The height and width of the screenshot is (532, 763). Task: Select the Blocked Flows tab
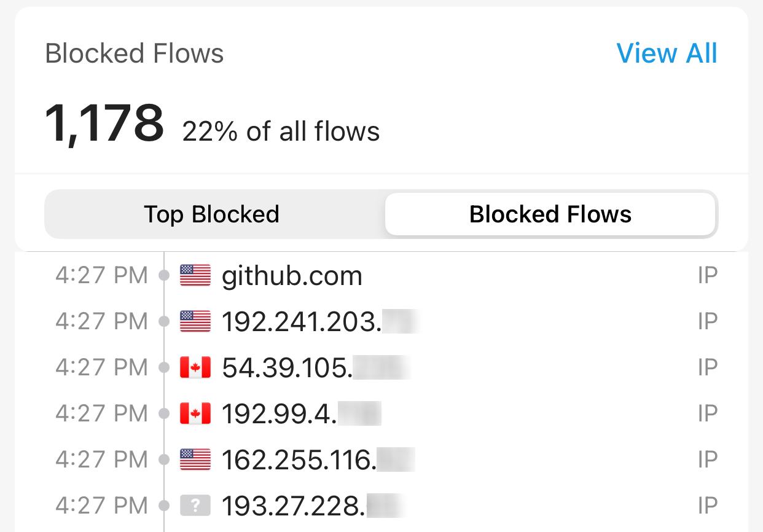(550, 214)
